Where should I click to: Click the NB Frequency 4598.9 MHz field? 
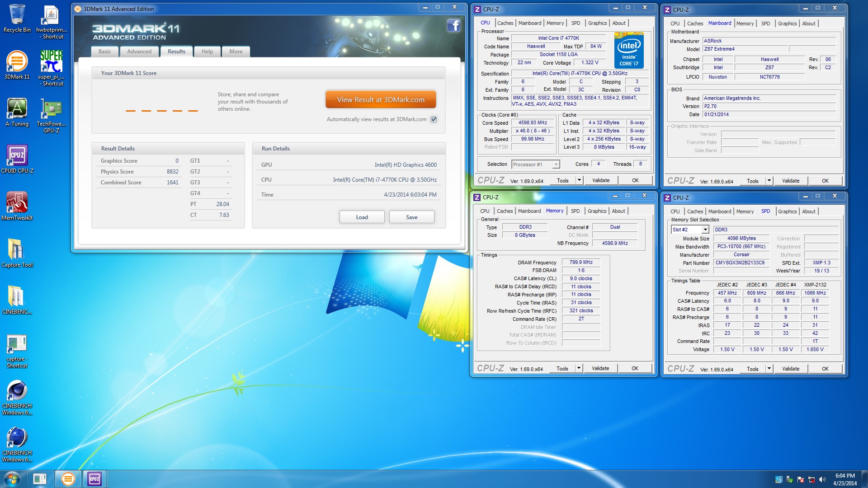[x=615, y=243]
